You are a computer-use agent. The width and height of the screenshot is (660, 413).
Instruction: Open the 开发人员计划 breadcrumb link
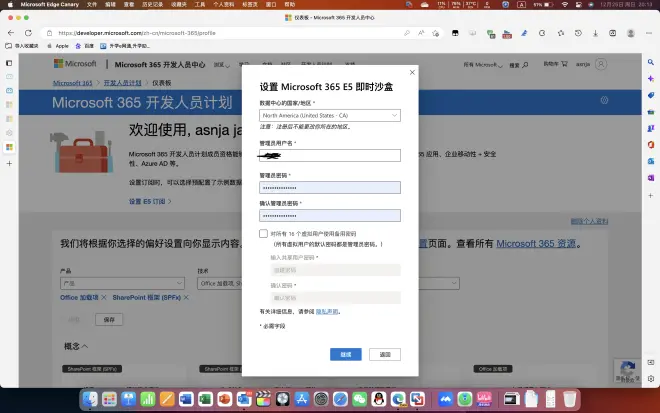[122, 83]
